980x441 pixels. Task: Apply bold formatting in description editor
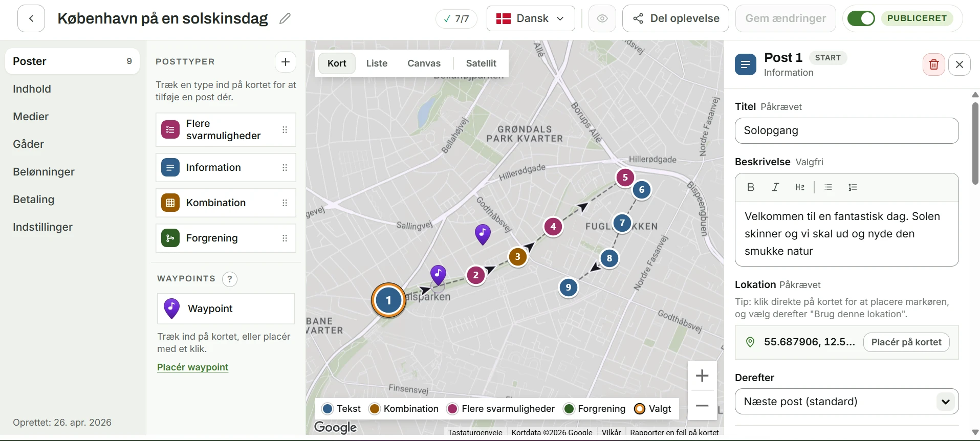click(751, 187)
